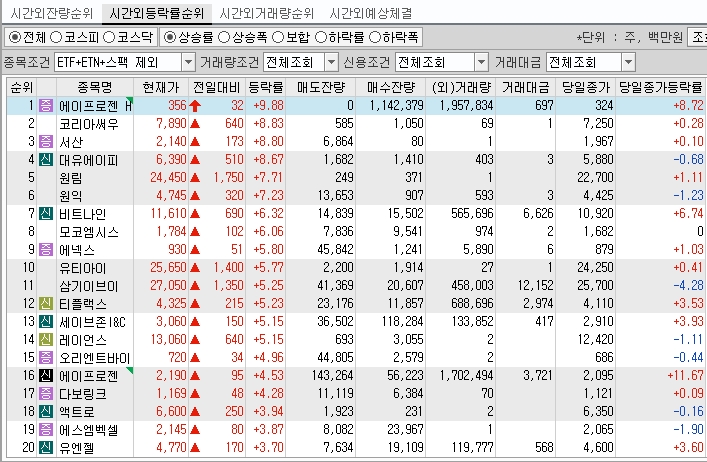
Task: Sort by the 등락률 column header
Action: pyautogui.click(x=266, y=87)
